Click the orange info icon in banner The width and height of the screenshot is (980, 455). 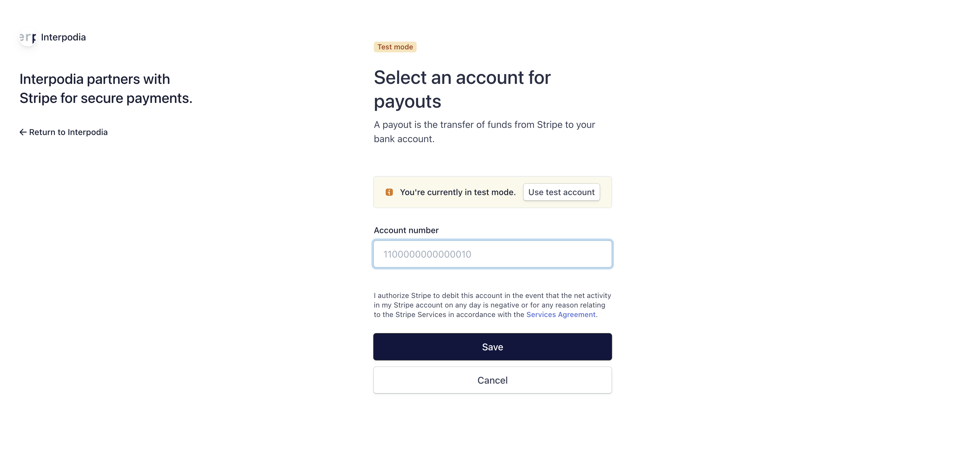pos(389,192)
